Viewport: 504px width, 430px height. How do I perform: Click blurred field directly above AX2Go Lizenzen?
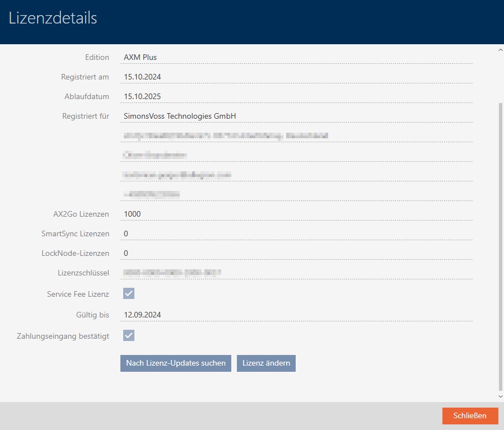coord(297,194)
